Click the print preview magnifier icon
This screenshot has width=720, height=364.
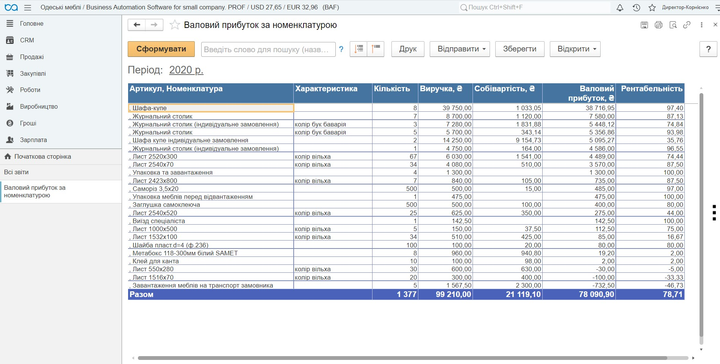pyautogui.click(x=673, y=25)
